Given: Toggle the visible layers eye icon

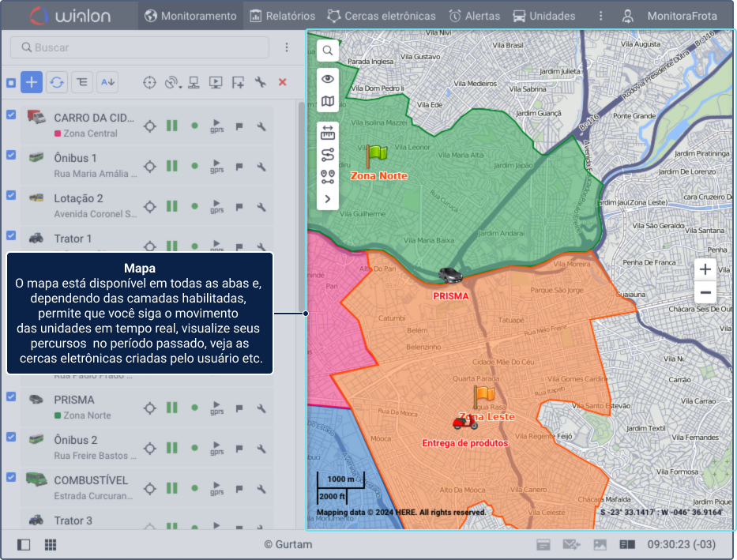Looking at the screenshot, I should (x=328, y=78).
